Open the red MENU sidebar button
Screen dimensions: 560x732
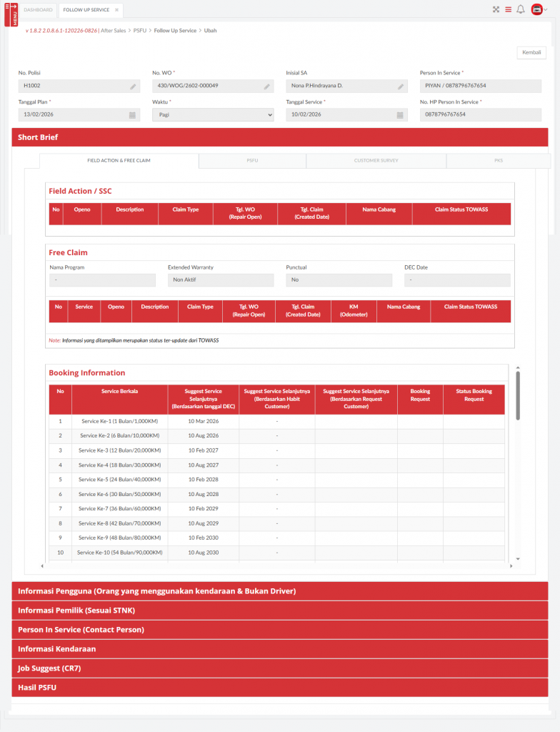[x=10, y=14]
